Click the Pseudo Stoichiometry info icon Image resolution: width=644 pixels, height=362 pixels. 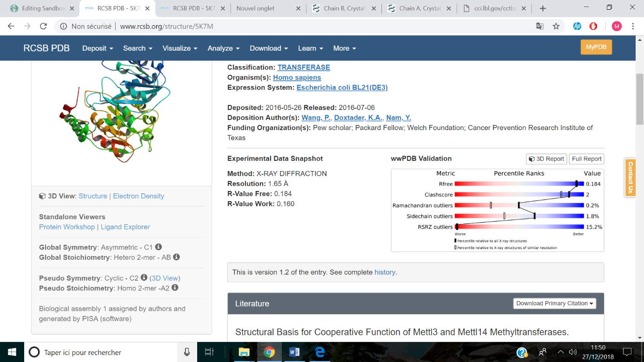[175, 288]
